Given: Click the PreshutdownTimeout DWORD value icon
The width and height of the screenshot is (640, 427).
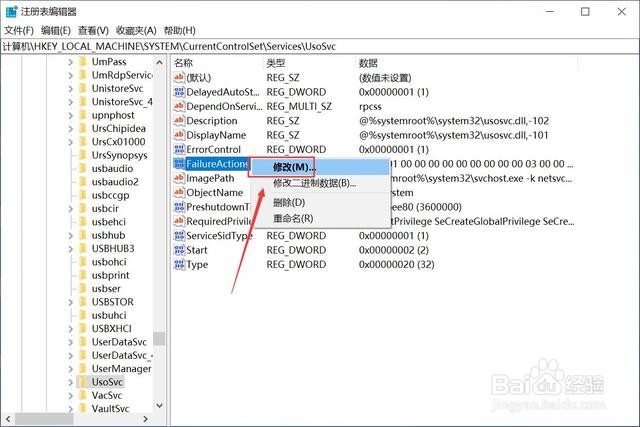Looking at the screenshot, I should click(x=179, y=207).
